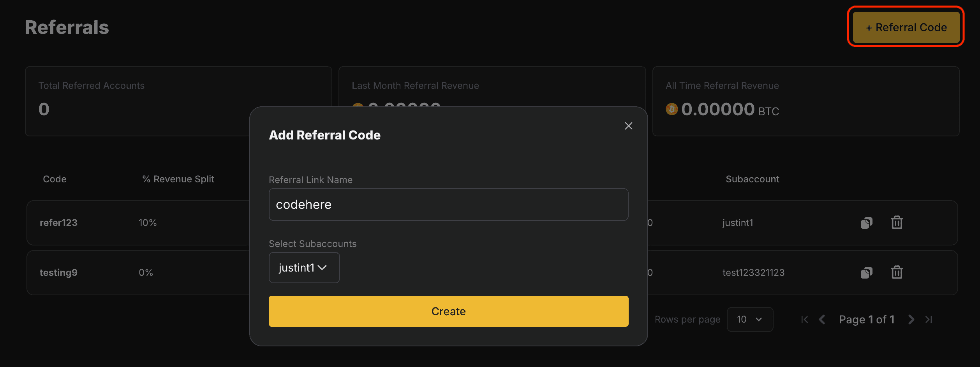Image resolution: width=980 pixels, height=367 pixels.
Task: Delete the refer123 referral code
Action: pyautogui.click(x=896, y=222)
